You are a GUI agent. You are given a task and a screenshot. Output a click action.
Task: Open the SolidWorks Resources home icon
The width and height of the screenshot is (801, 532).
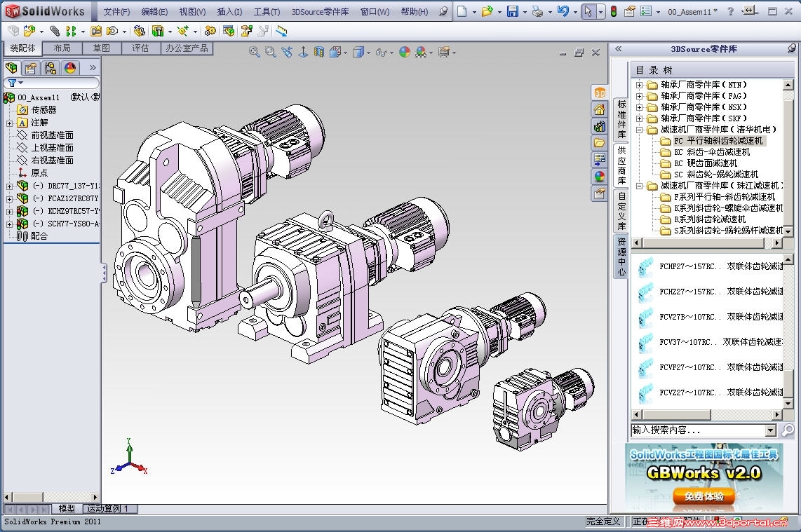tap(600, 109)
